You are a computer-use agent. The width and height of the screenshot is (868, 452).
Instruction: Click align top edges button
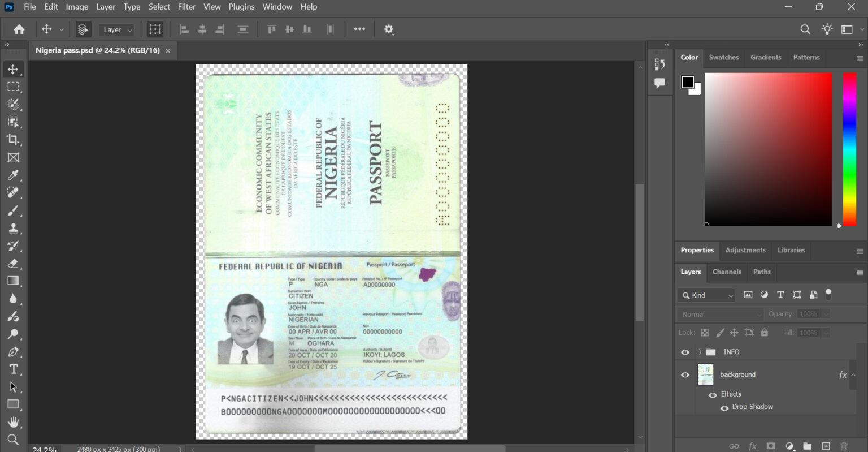tap(271, 29)
